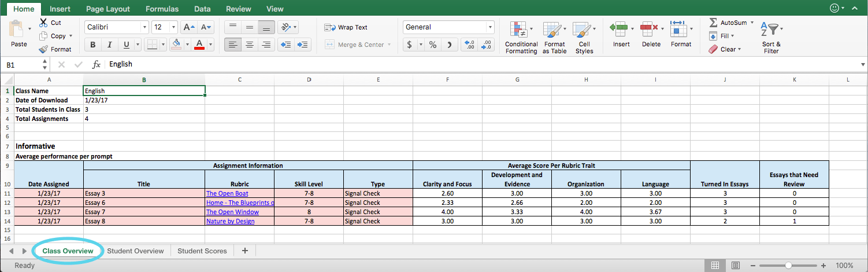This screenshot has height=272, width=868.
Task: Select the Student Overview sheet tab
Action: 135,251
